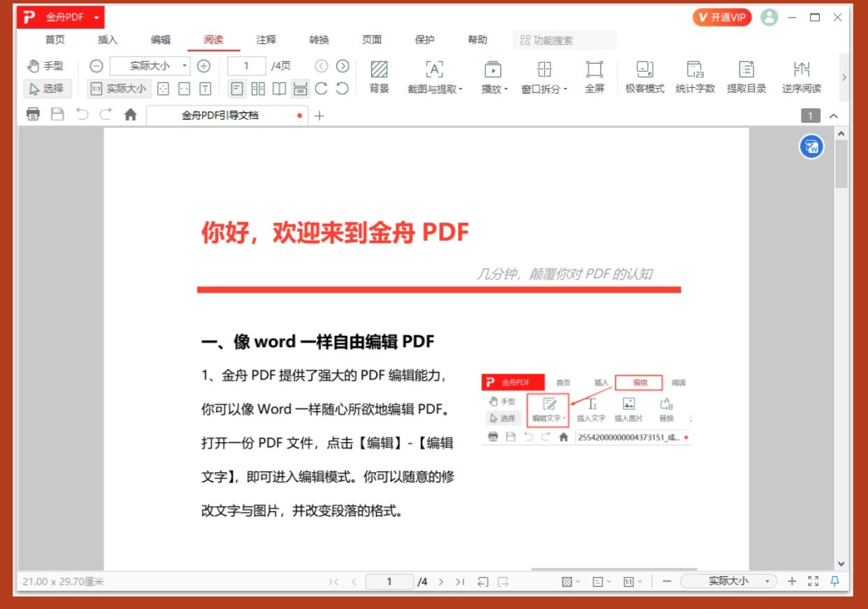This screenshot has height=609, width=868.
Task: Open 统计字数 word count tool
Action: pyautogui.click(x=695, y=77)
